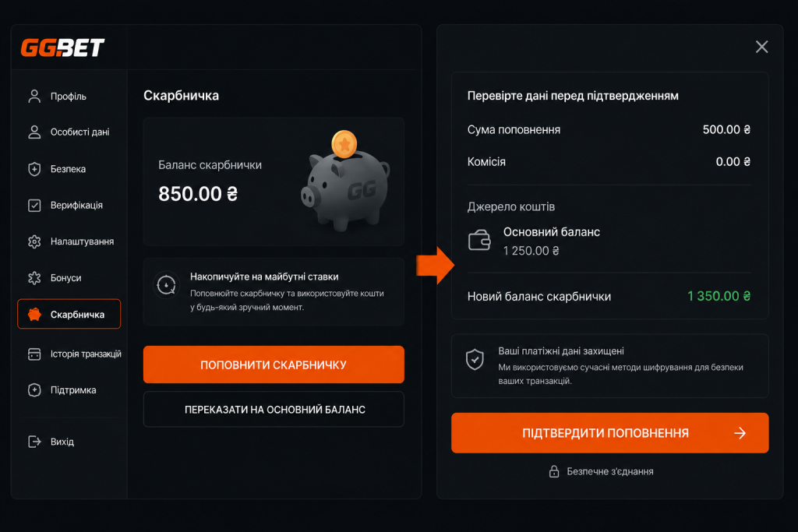
Task: Open Налаштування gear icon
Action: (x=34, y=241)
